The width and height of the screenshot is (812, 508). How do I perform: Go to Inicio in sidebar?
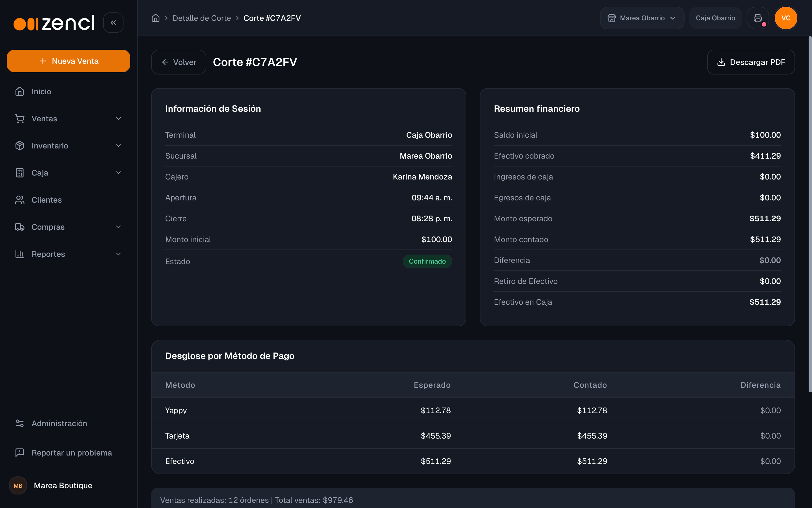click(69, 91)
